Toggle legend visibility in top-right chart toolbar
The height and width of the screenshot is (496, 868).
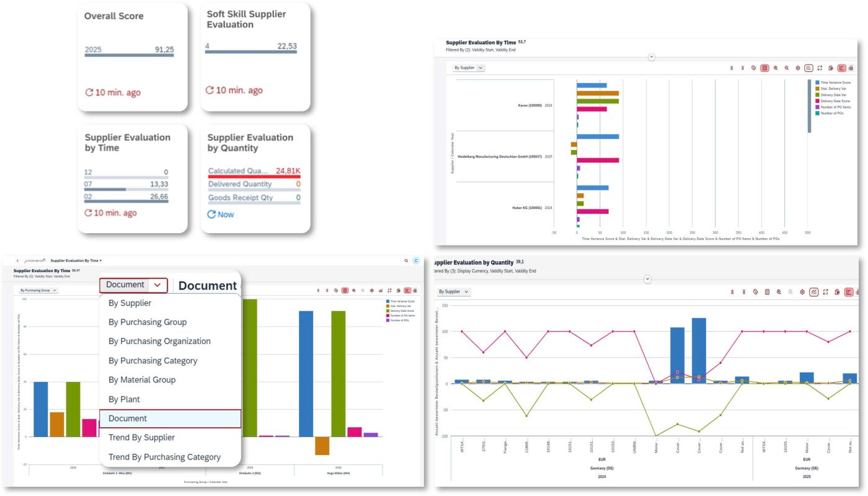point(808,68)
